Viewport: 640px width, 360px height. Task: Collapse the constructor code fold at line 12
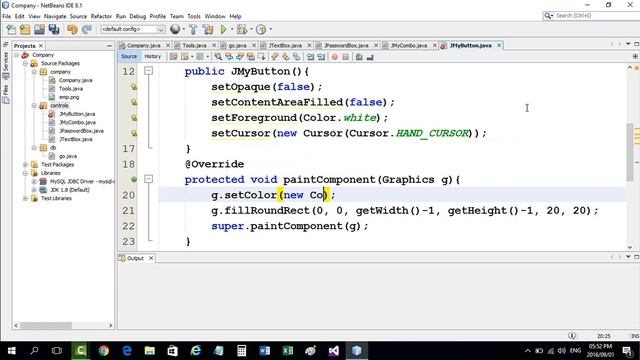point(149,71)
